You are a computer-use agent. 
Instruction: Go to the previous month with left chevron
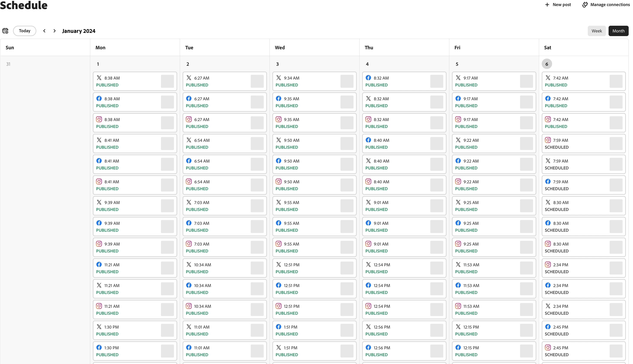point(44,31)
